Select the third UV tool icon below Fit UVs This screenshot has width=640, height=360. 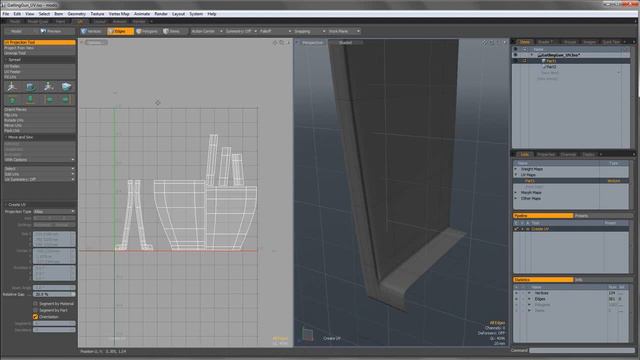[x=49, y=87]
